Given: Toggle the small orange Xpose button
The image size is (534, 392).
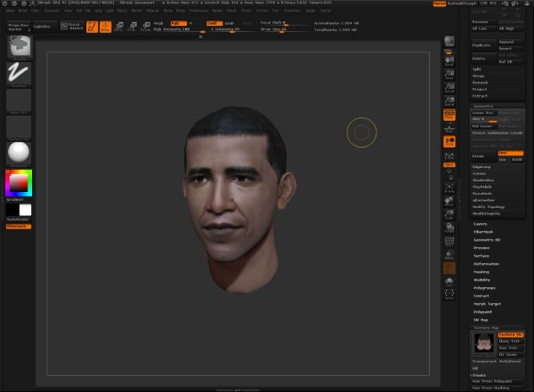Looking at the screenshot, I should [449, 164].
